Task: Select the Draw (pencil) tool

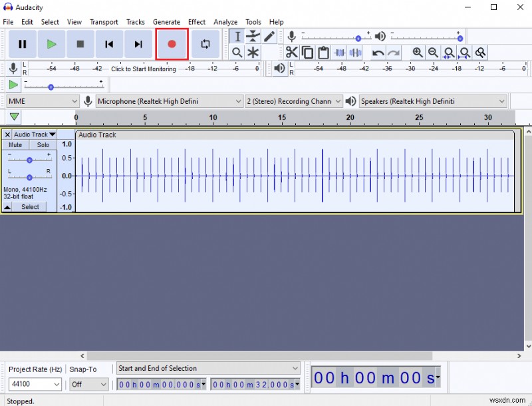Action: point(269,37)
